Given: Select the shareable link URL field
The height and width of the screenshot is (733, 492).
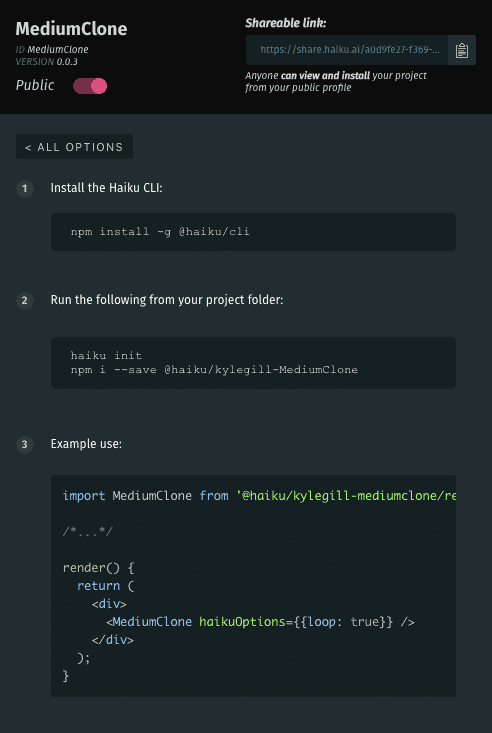Looking at the screenshot, I should click(347, 50).
